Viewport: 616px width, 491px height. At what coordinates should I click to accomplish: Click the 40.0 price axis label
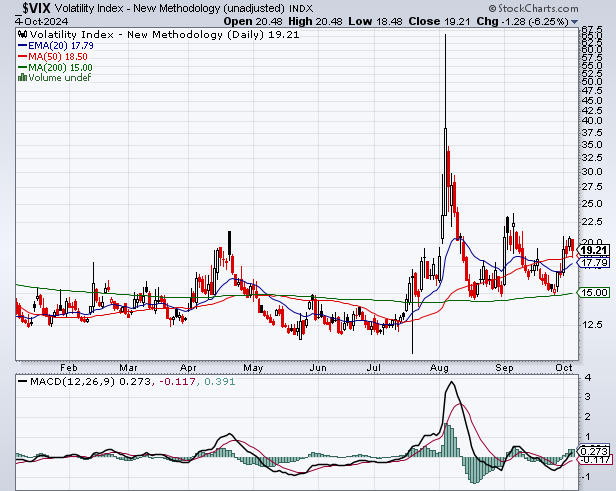pos(592,121)
